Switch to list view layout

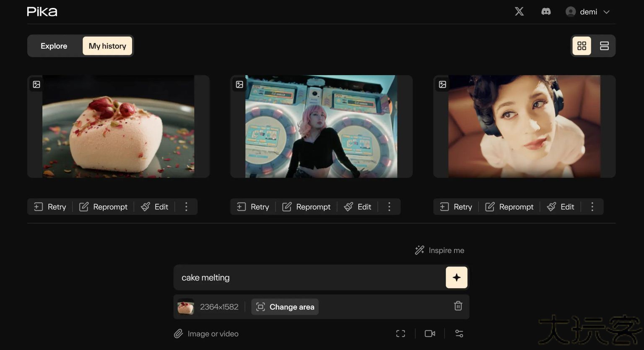(x=604, y=46)
